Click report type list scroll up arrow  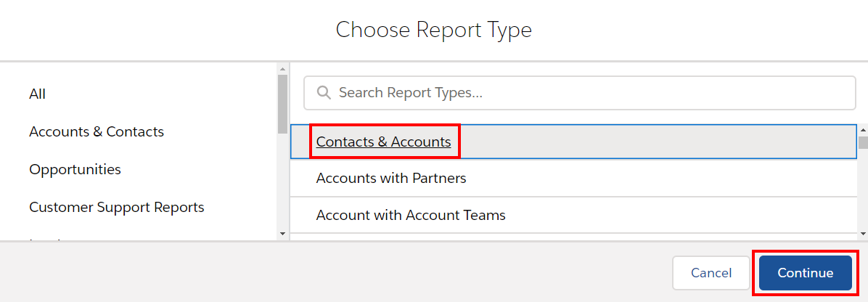click(863, 130)
